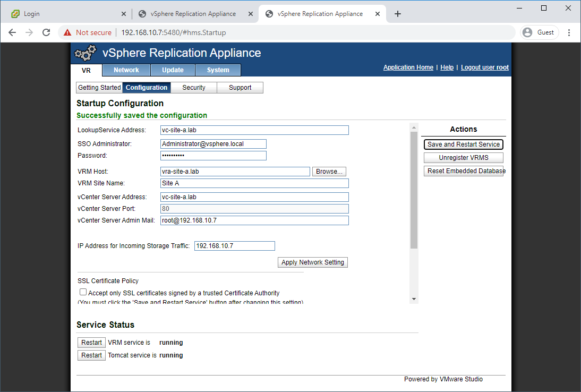Click the SSO Administrator field
The image size is (581, 392).
click(213, 144)
